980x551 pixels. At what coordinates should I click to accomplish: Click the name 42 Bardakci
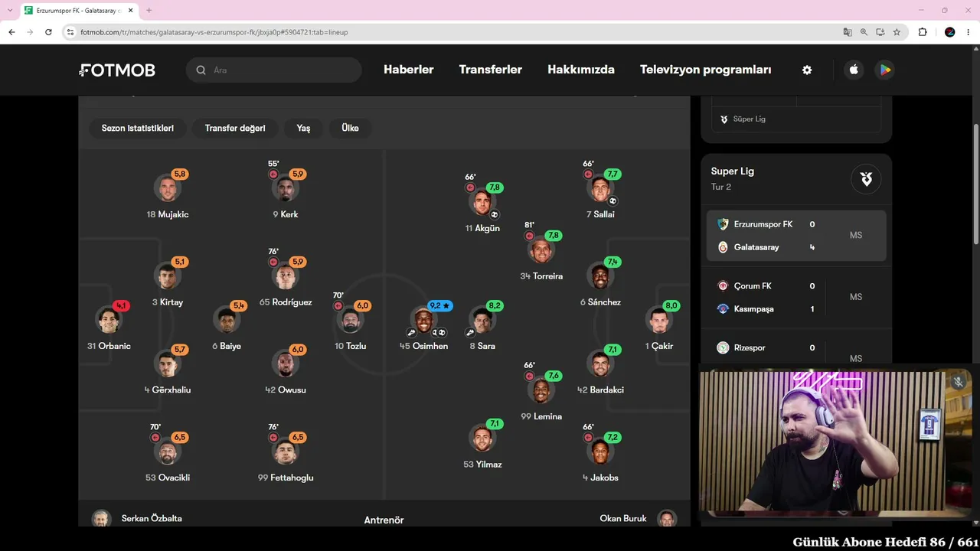600,390
